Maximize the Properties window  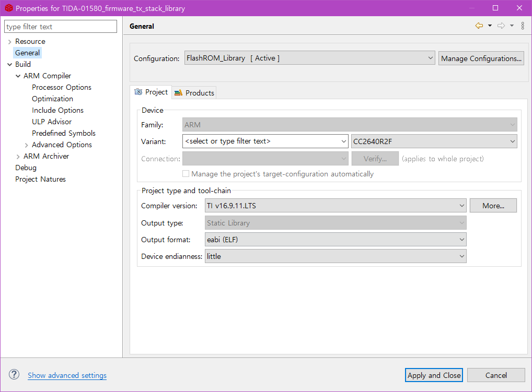495,8
